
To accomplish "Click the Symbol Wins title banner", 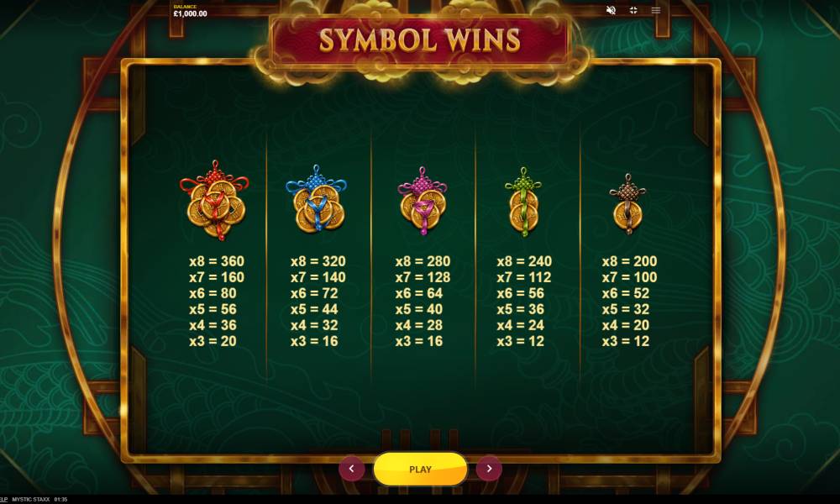I will 420,40.
